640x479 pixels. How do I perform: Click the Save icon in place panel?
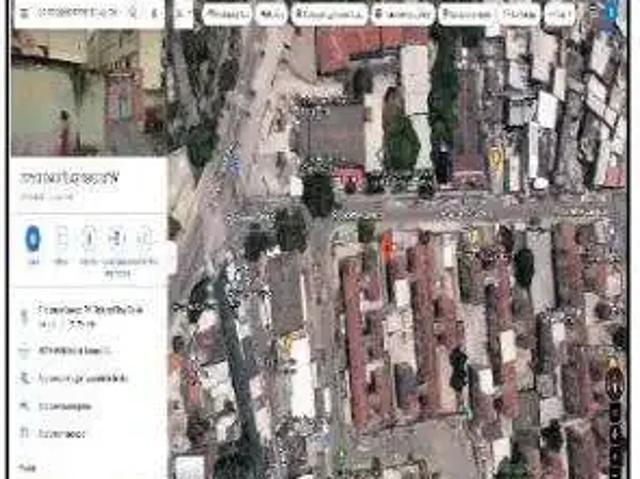[x=61, y=238]
